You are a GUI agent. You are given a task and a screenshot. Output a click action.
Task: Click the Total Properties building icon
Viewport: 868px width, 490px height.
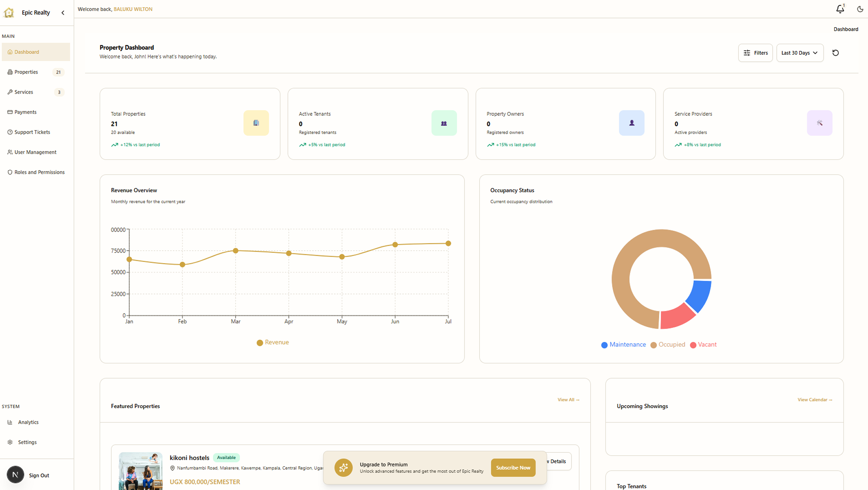coord(256,123)
